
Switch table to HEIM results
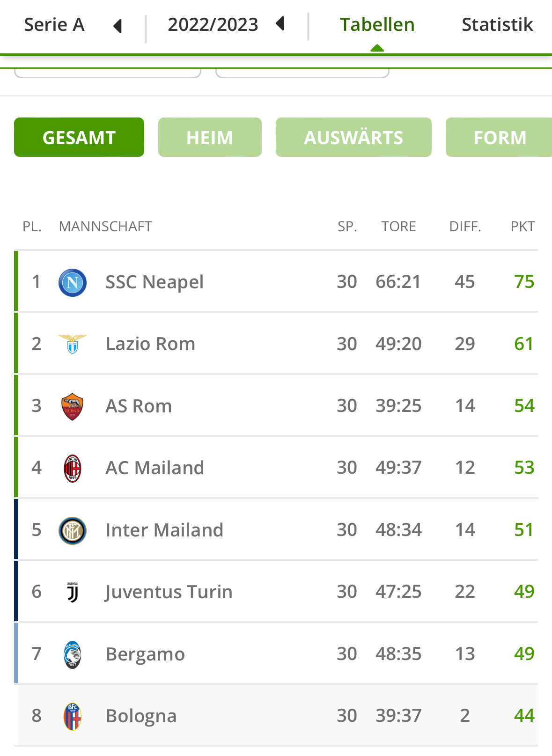coord(210,137)
